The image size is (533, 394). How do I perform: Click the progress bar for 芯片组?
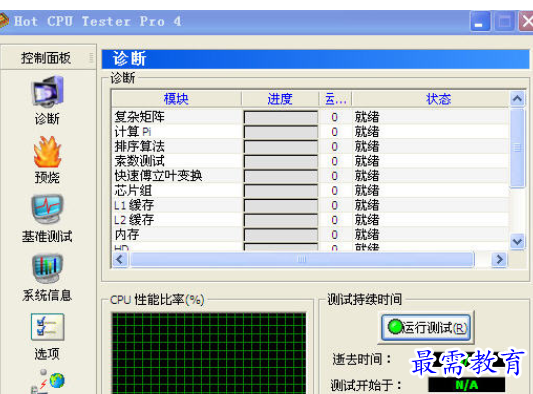[281, 191]
